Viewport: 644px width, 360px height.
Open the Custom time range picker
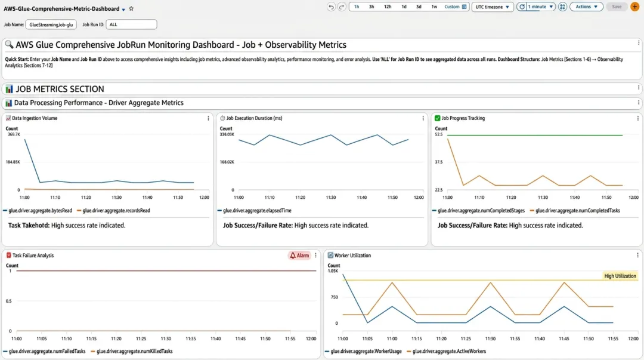tap(455, 7)
